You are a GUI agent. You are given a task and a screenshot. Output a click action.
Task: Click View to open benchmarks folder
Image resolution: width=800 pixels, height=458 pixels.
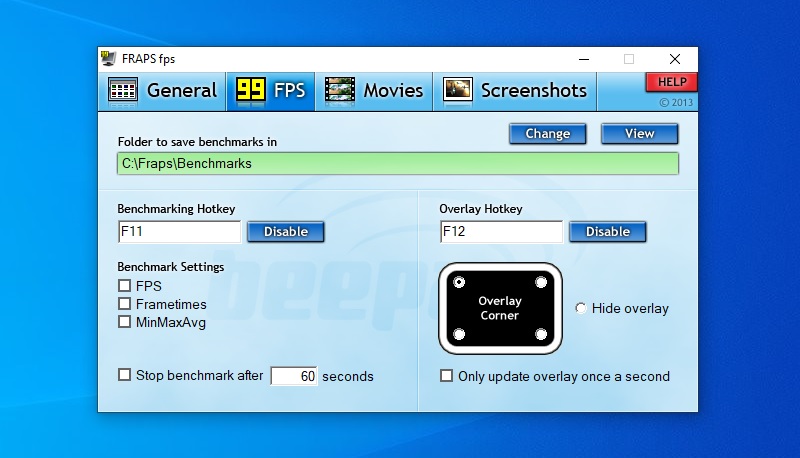coord(639,134)
